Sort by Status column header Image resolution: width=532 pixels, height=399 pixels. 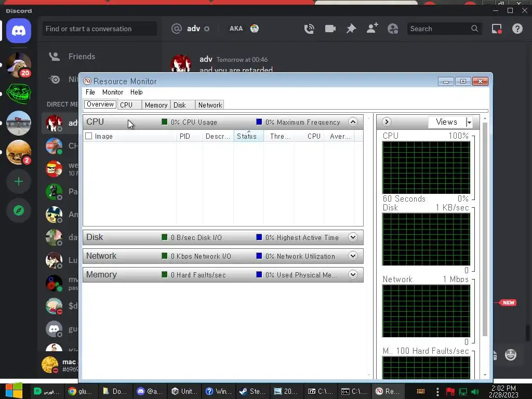(248, 136)
